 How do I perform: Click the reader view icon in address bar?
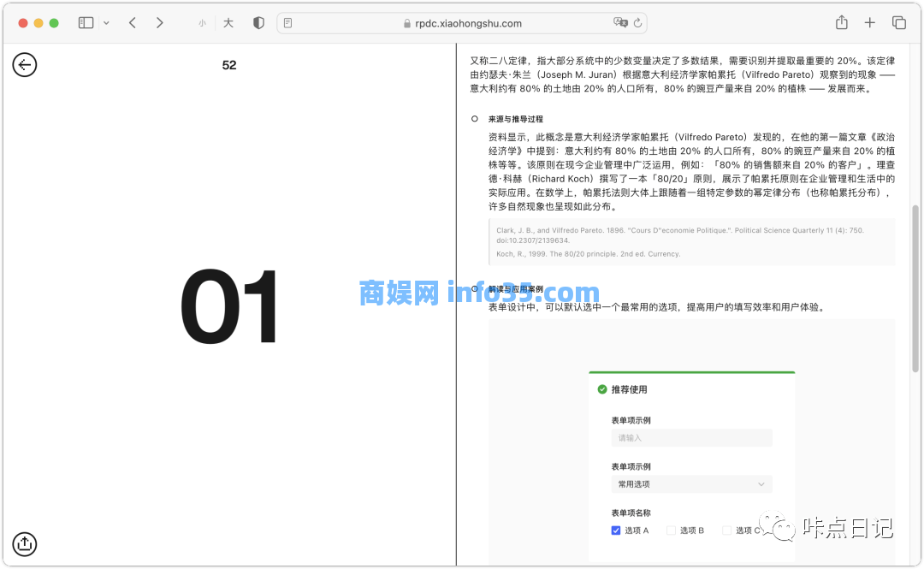tap(287, 23)
